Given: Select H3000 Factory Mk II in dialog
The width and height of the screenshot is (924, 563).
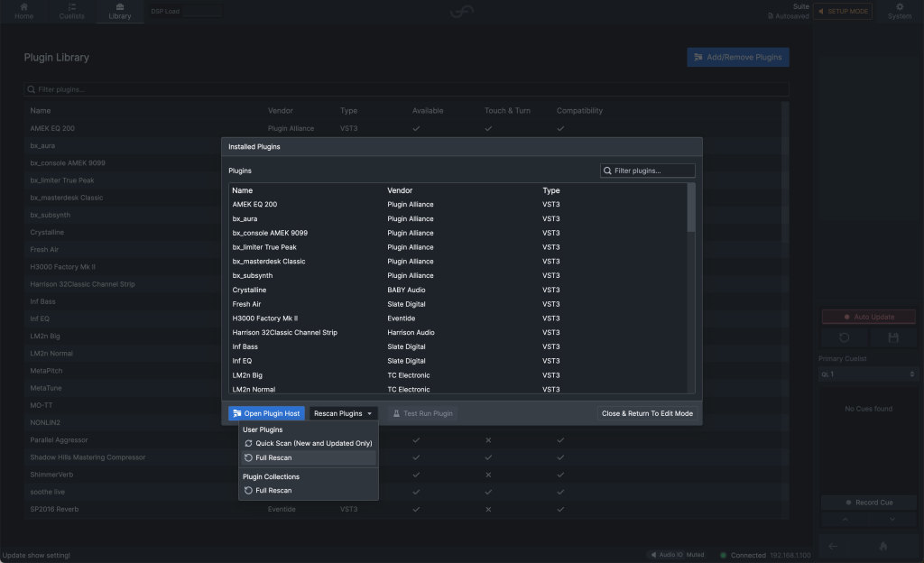Looking at the screenshot, I should point(457,318).
